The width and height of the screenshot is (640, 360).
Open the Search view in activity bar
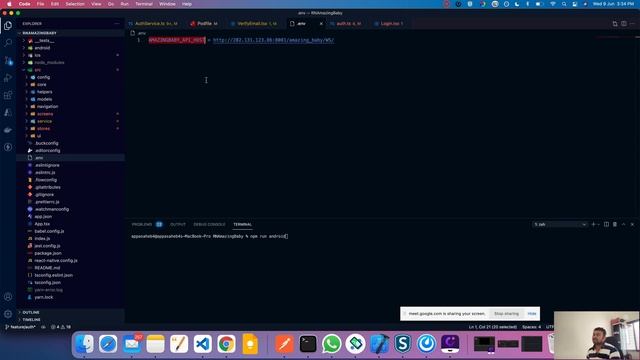pos(8,42)
